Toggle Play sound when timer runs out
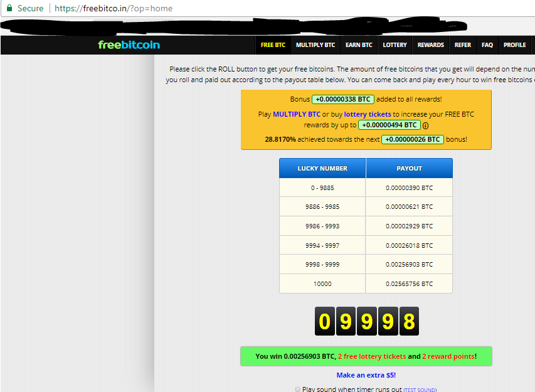535x392 pixels. click(298, 389)
